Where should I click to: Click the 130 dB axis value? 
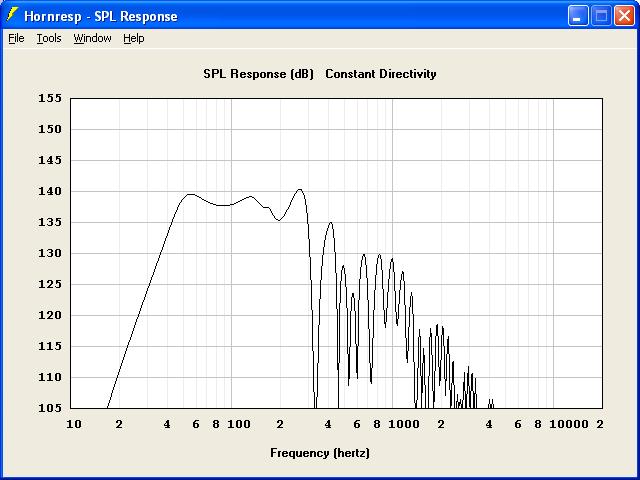click(50, 253)
